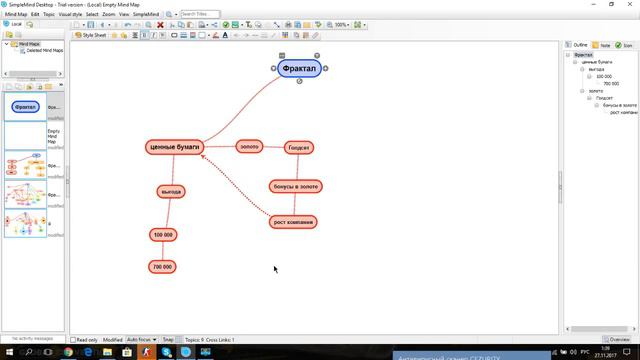Click the Copy icon next to the scissors
The image size is (640, 360).
coord(181,25)
